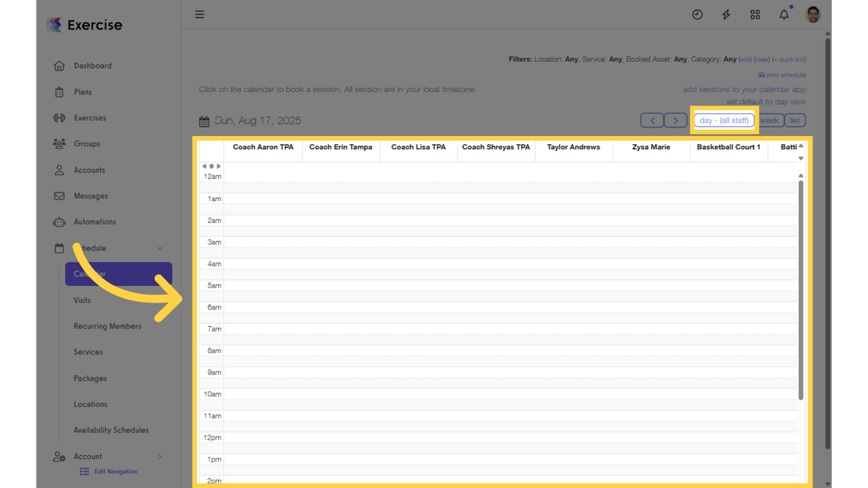Click the left triangle above 12am
Image resolution: width=868 pixels, height=488 pixels.
pos(204,166)
